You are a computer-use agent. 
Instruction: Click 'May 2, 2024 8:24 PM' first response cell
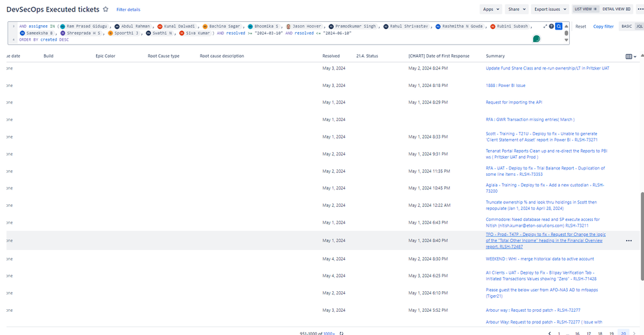(x=428, y=68)
